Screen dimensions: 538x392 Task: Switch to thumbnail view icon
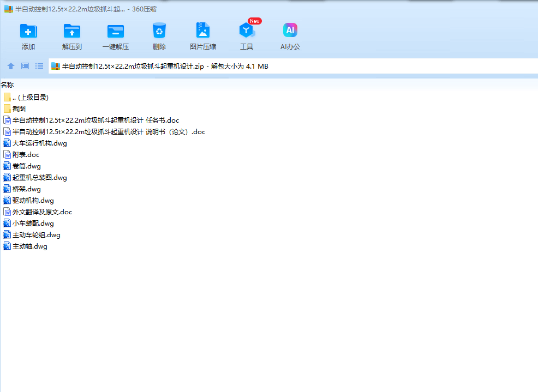click(x=25, y=66)
